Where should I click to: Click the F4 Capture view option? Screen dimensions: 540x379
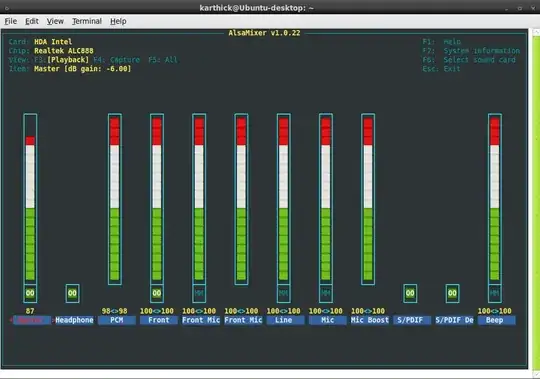(117, 60)
